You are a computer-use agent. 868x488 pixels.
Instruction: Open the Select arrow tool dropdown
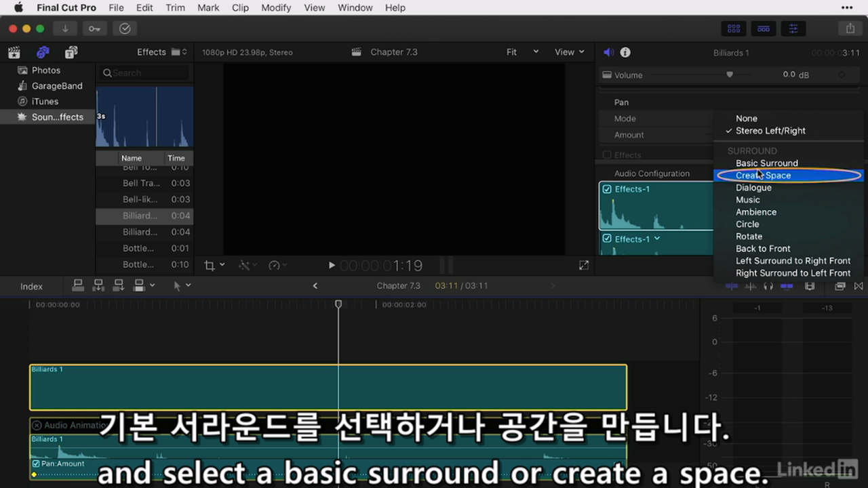pos(181,286)
